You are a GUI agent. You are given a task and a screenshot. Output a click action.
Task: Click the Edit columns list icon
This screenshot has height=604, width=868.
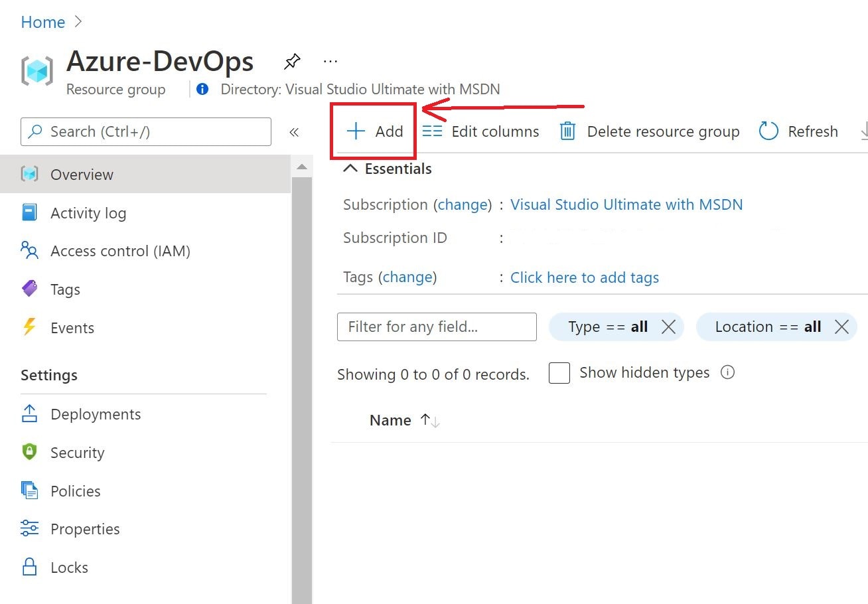(433, 131)
